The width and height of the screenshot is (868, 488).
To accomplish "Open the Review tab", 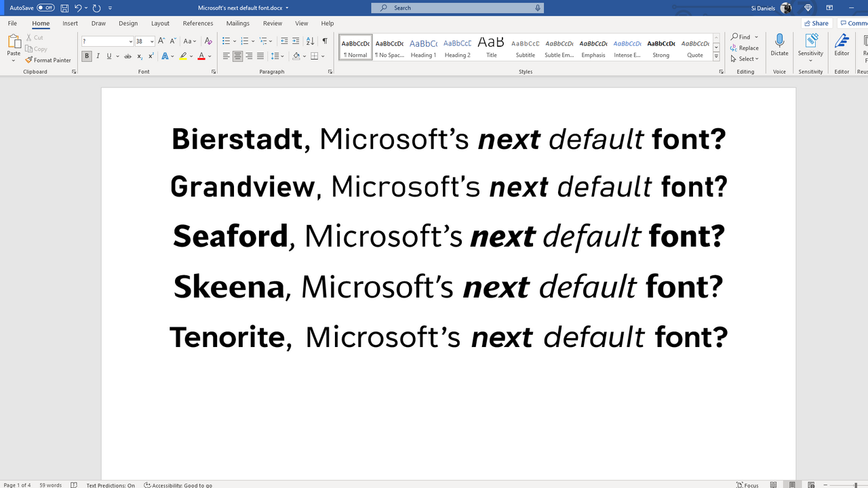I will click(273, 23).
